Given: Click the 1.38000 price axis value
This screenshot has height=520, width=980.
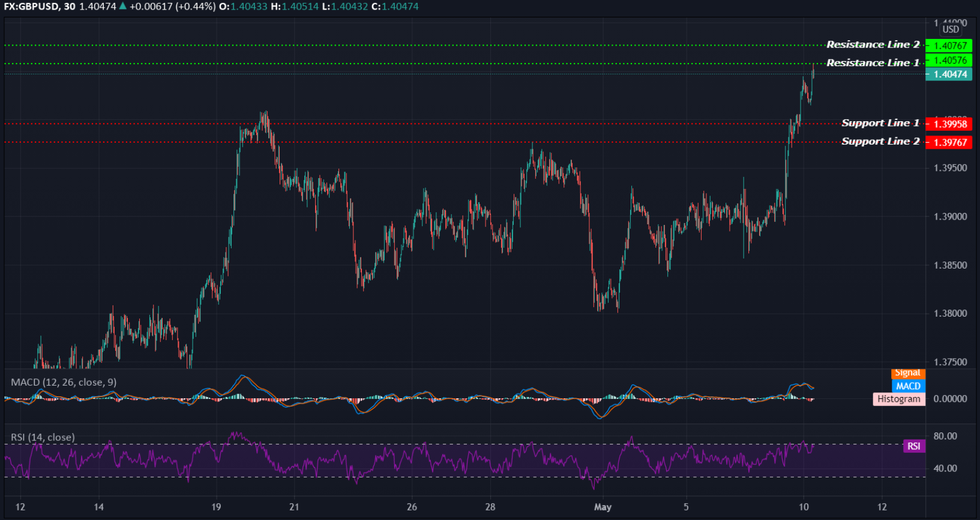Looking at the screenshot, I should click(x=951, y=313).
